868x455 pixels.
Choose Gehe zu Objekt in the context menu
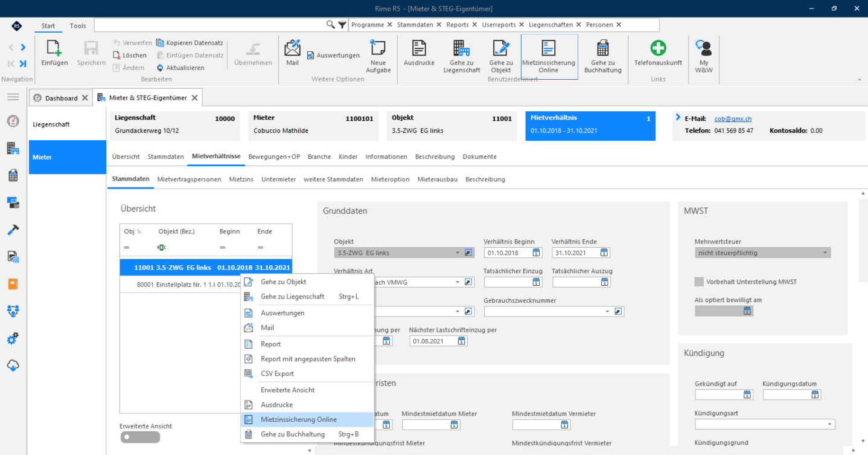[307, 282]
